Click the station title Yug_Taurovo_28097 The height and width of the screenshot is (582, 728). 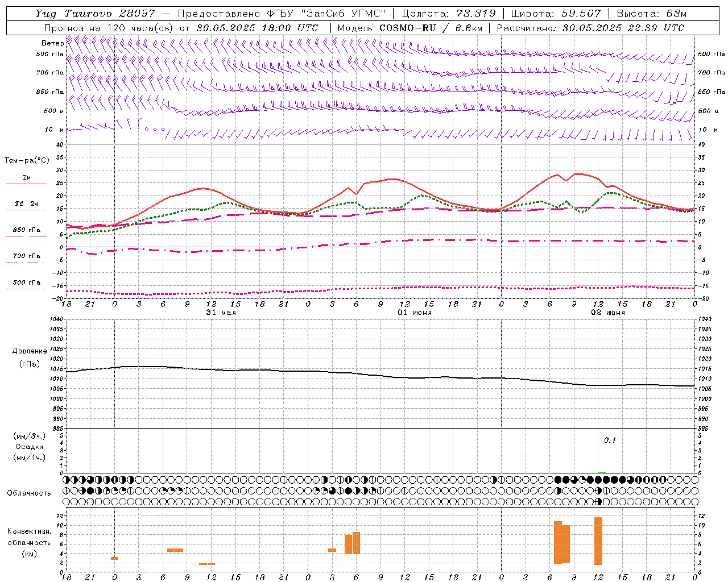pyautogui.click(x=95, y=14)
